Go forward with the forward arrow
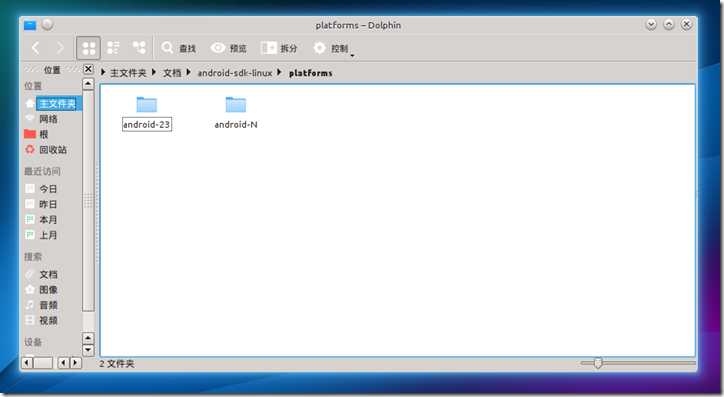This screenshot has height=397, width=724. click(x=60, y=48)
